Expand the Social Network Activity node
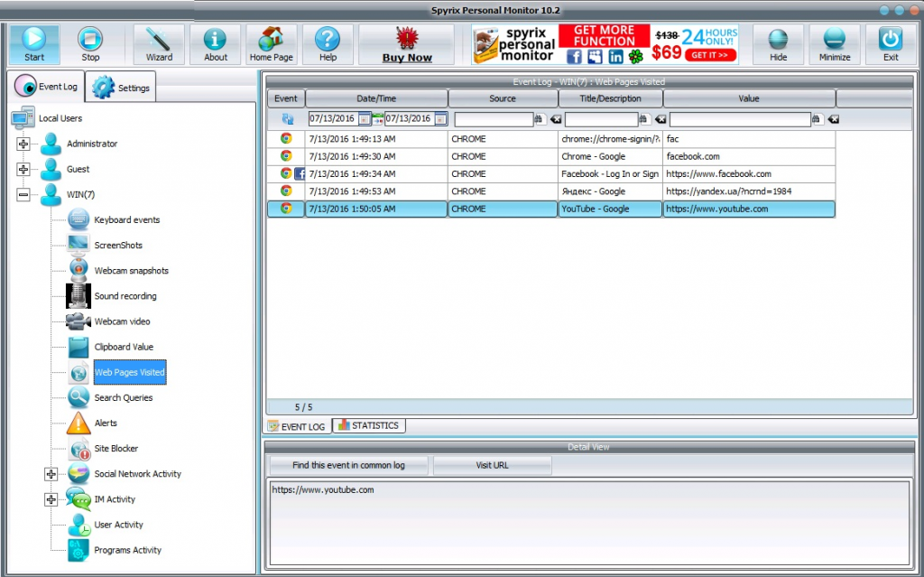 tap(51, 474)
